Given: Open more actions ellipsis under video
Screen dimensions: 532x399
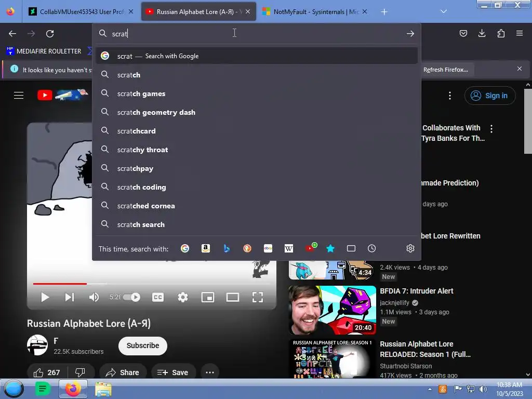Looking at the screenshot, I should (210, 372).
